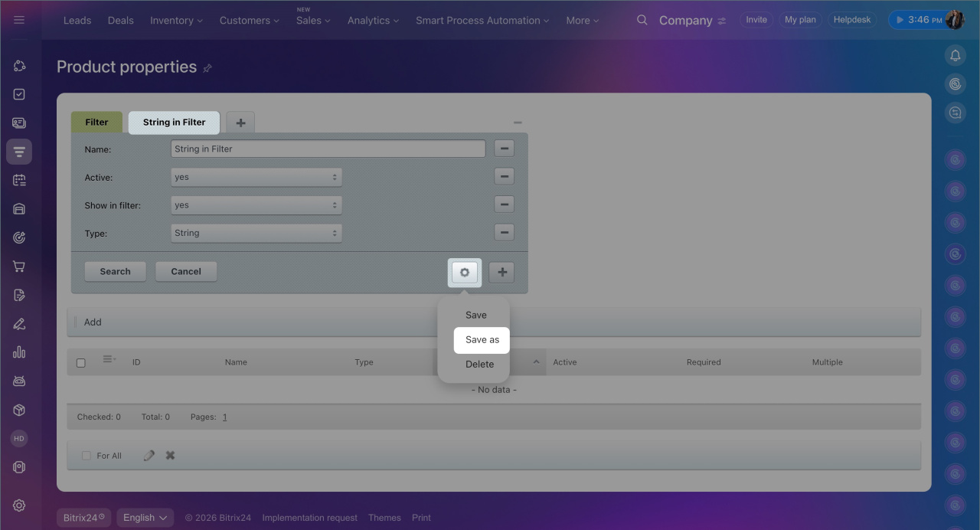Viewport: 980px width, 530px height.
Task: Expand the English language selector
Action: coord(145,518)
